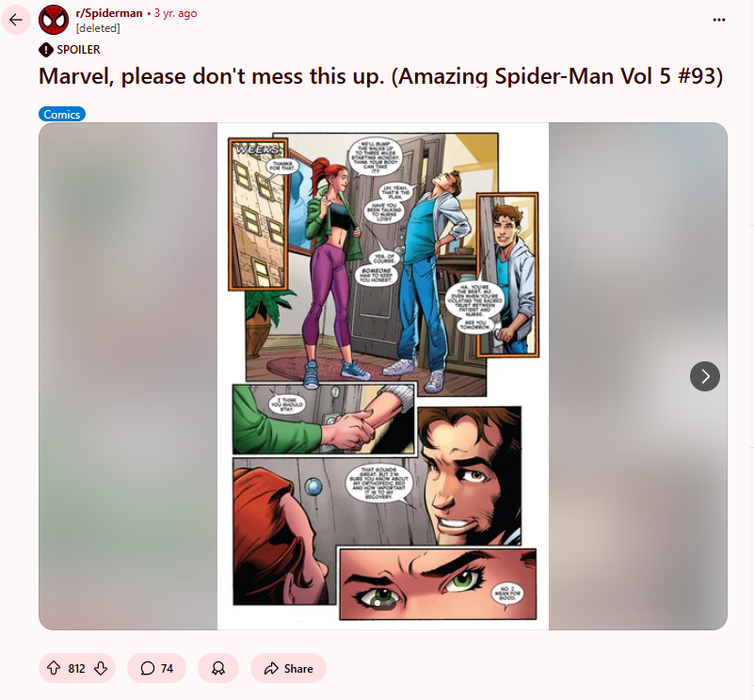This screenshot has width=754, height=700.
Task: Open the post options three-dot menu
Action: point(719,20)
